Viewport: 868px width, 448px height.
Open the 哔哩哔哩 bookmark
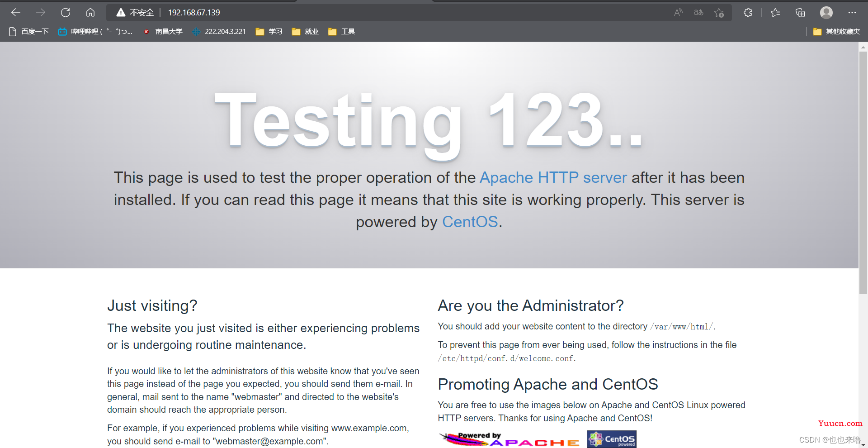click(x=95, y=32)
